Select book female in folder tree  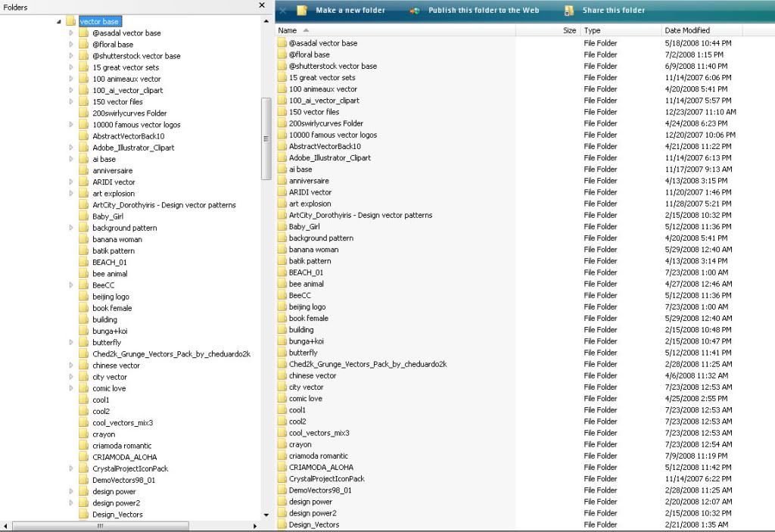pos(112,308)
